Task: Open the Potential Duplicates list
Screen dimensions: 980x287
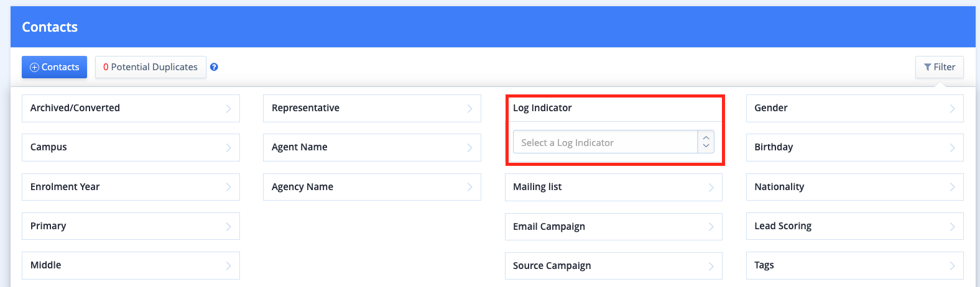Action: click(150, 67)
